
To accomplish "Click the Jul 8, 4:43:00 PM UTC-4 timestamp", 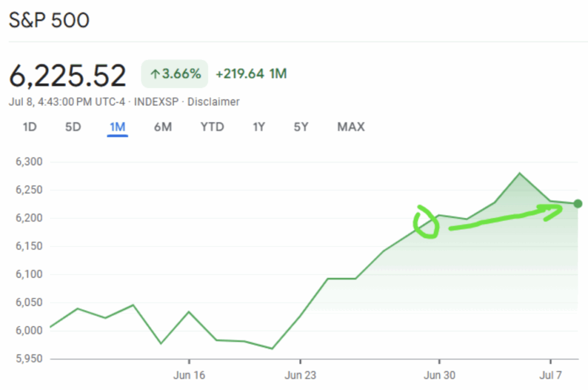I will click(67, 102).
